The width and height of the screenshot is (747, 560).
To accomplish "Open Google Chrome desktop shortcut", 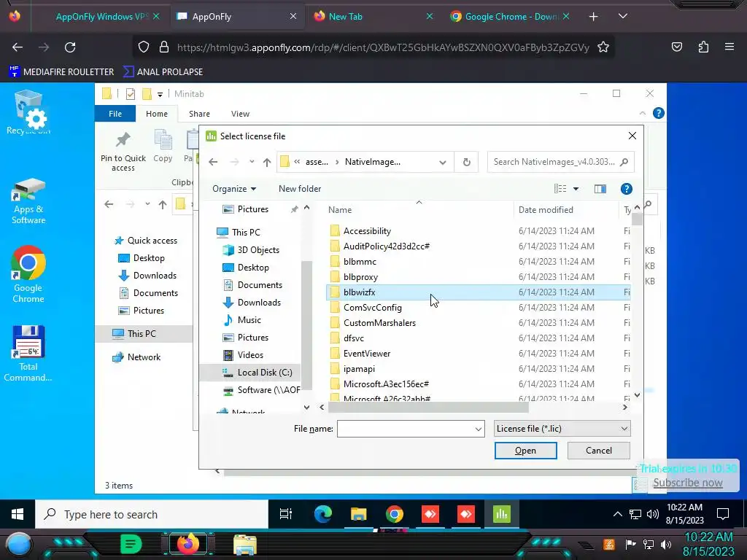I will coord(28,275).
